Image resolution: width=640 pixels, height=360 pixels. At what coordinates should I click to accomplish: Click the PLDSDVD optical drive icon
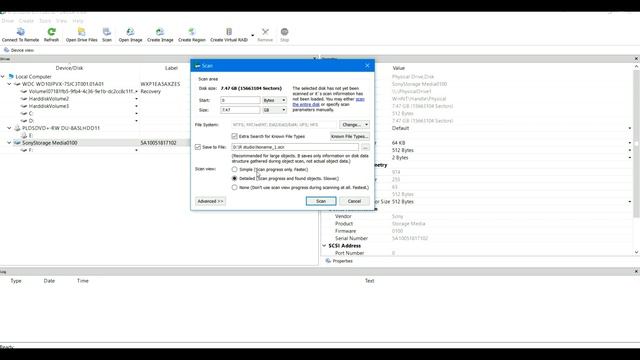(17, 128)
